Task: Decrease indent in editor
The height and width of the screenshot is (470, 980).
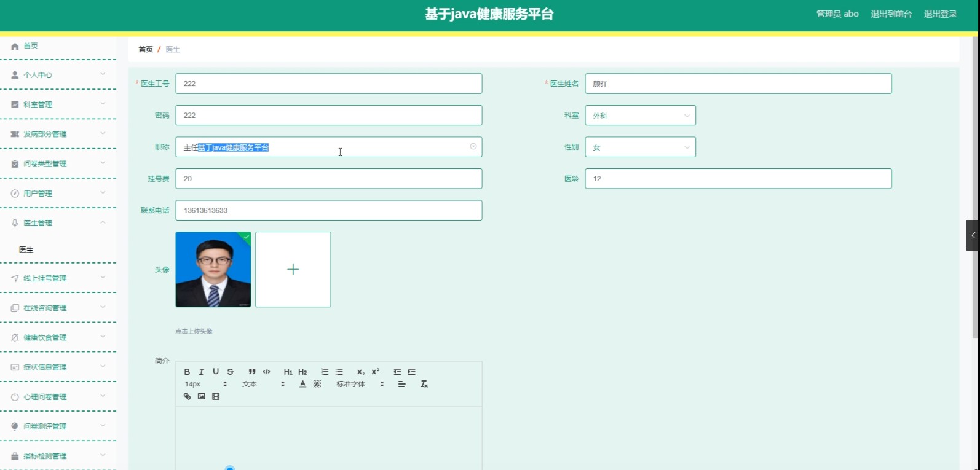Action: (397, 372)
